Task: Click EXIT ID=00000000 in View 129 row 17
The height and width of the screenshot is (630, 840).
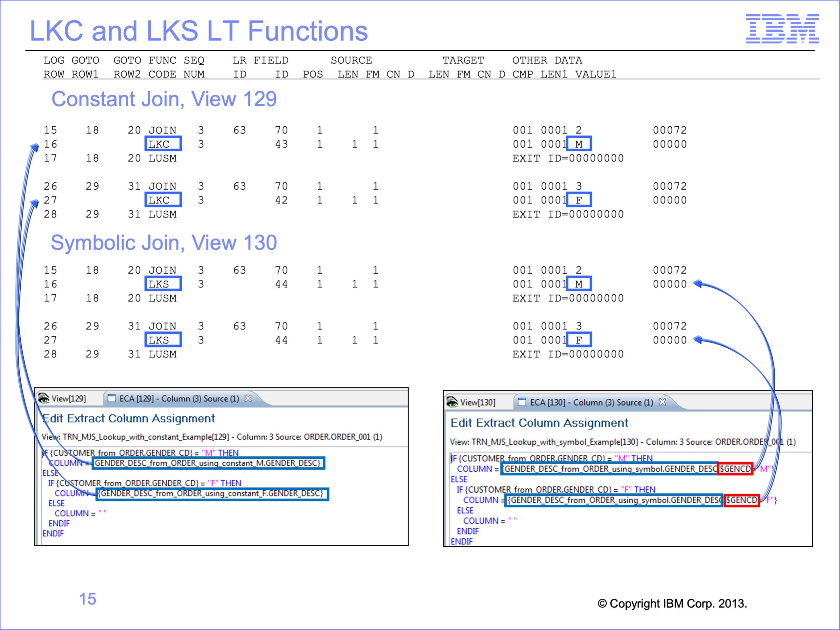Action: [568, 158]
